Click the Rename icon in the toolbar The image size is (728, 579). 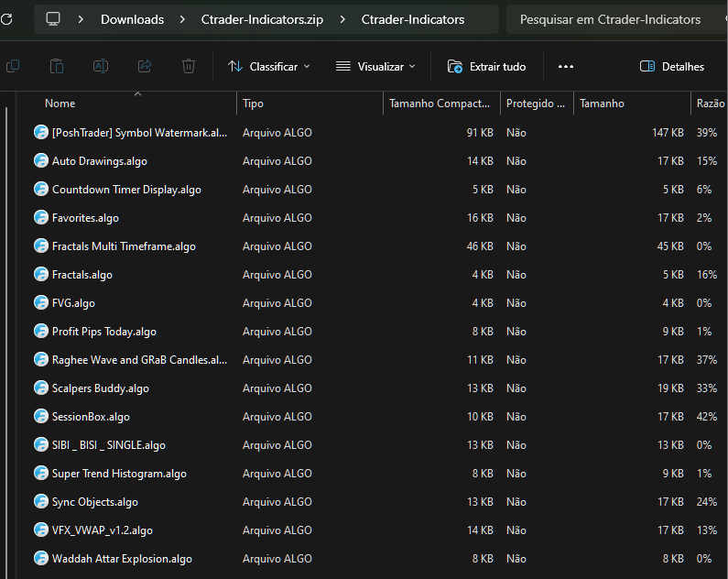point(101,66)
